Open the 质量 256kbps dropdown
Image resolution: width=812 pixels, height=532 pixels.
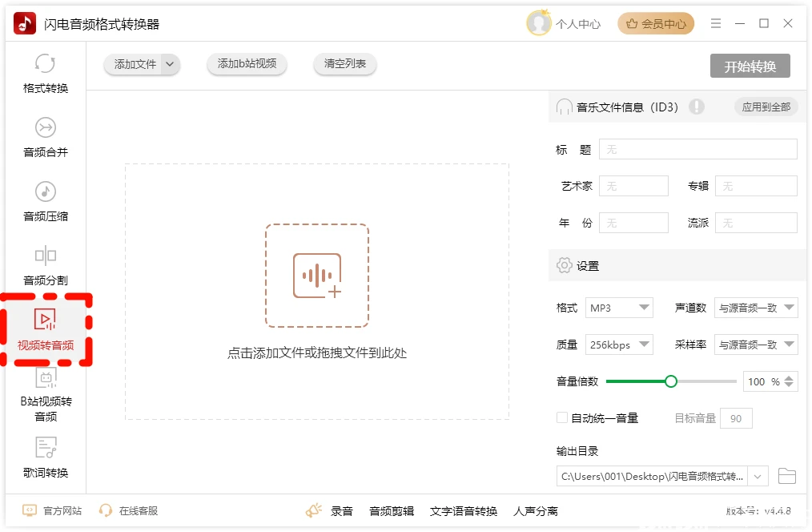click(619, 345)
